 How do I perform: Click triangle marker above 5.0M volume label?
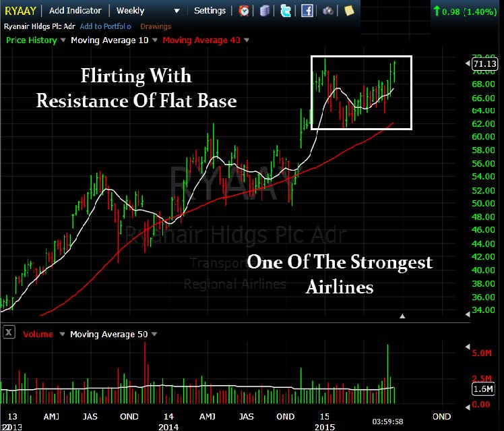(x=468, y=347)
